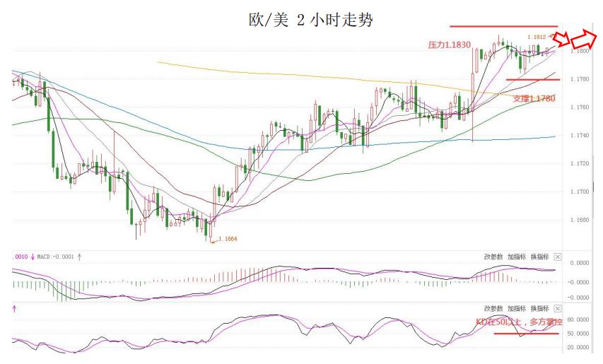Click 换指标 in the KD panel
This screenshot has width=603, height=364.
point(539,309)
